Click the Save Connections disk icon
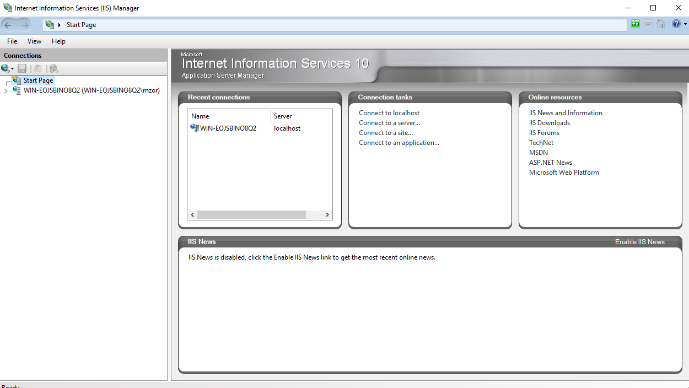The width and height of the screenshot is (689, 388). (22, 69)
